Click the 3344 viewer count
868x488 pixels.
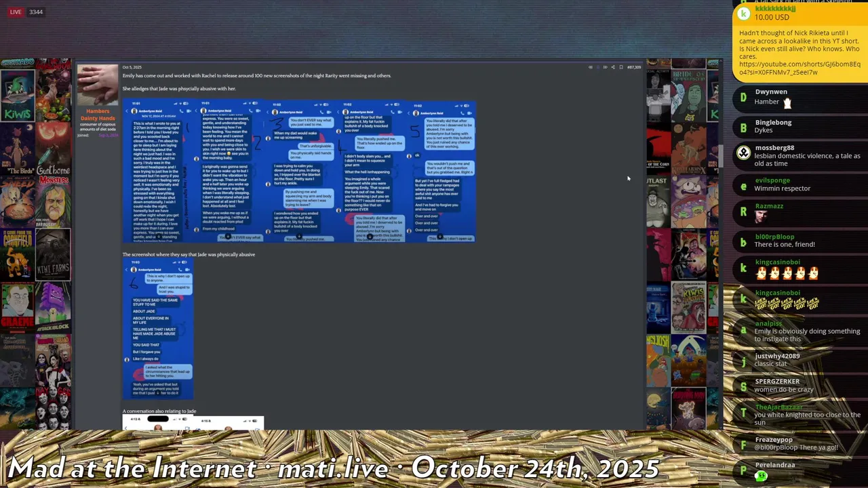pos(36,12)
